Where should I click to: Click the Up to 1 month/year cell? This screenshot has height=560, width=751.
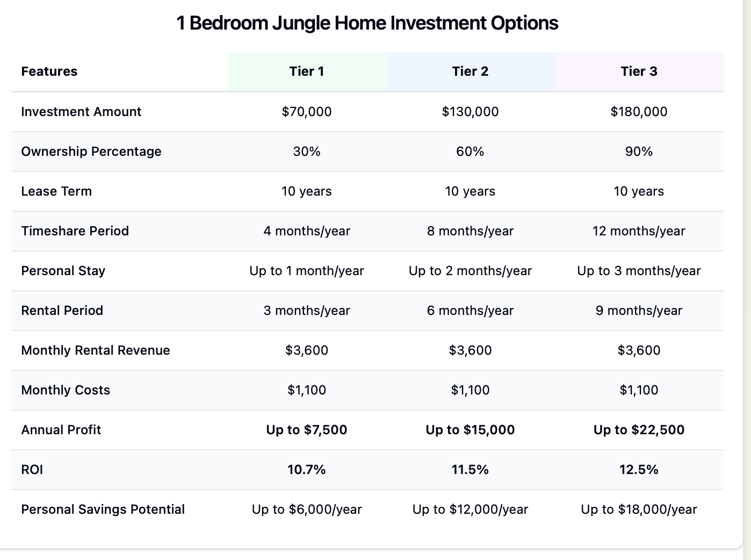click(x=307, y=271)
